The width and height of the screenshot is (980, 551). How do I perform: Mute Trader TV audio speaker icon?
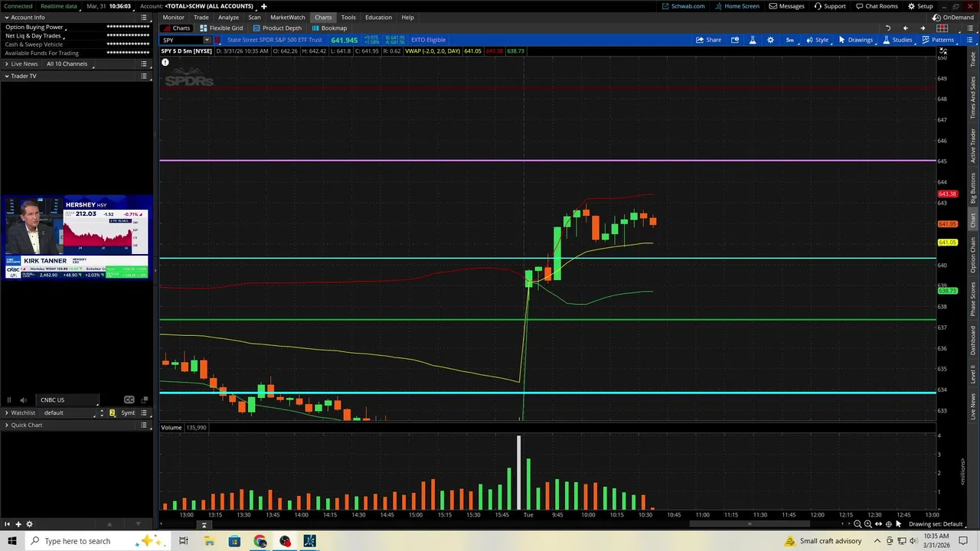pyautogui.click(x=23, y=399)
